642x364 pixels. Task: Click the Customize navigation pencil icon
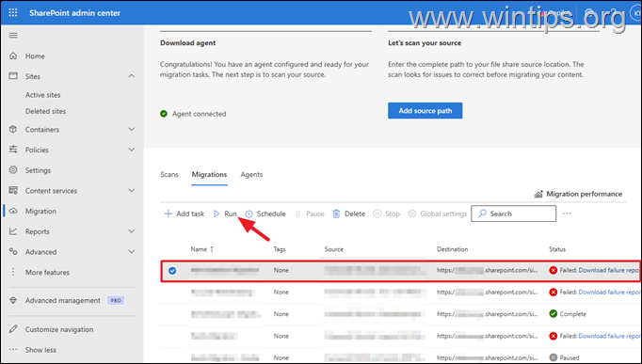tap(13, 329)
